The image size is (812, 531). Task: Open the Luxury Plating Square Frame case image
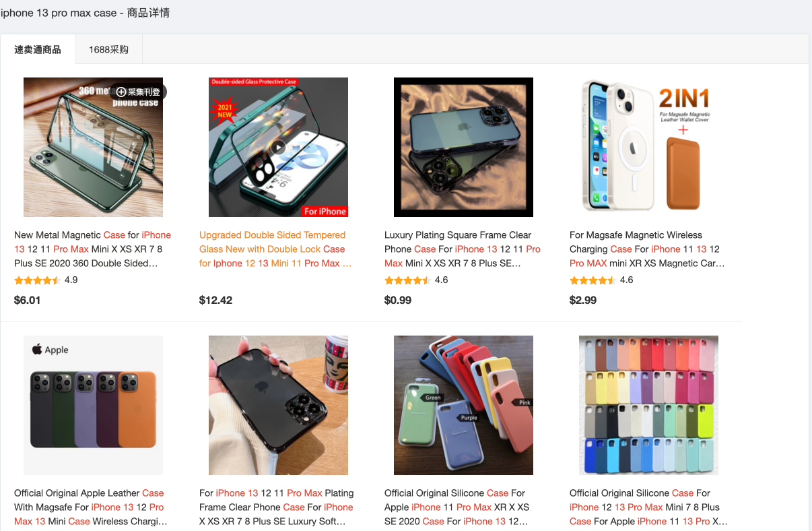tap(463, 147)
